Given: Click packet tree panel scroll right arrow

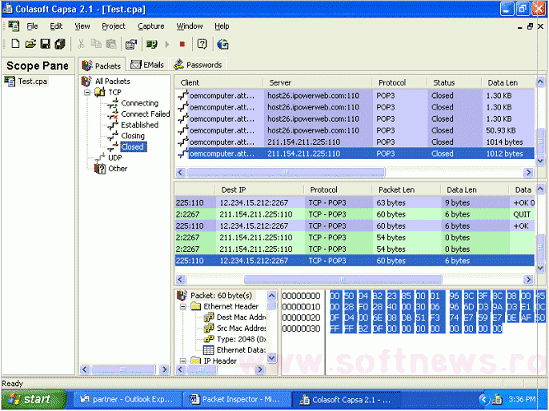Looking at the screenshot, I should [259, 369].
